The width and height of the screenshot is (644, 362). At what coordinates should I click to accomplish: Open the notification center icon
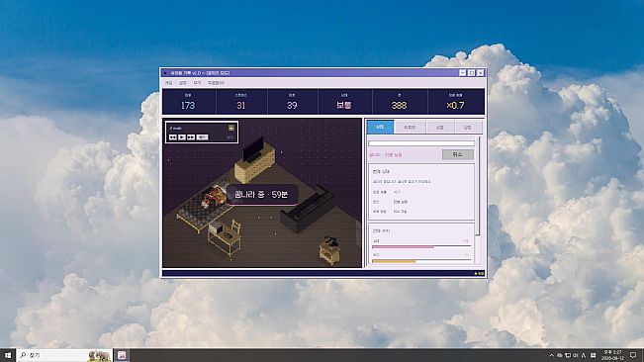pyautogui.click(x=633, y=355)
